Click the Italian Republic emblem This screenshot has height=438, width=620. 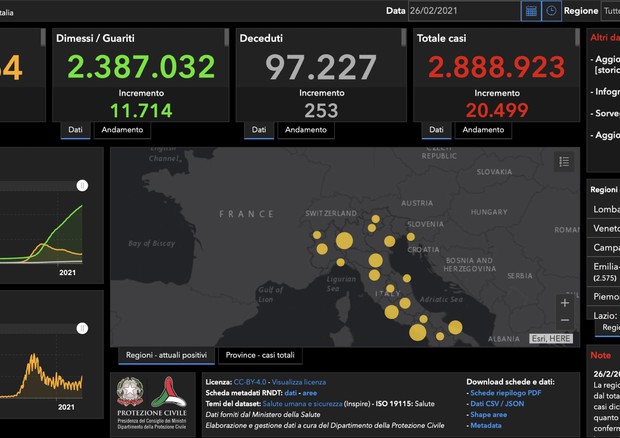click(130, 392)
